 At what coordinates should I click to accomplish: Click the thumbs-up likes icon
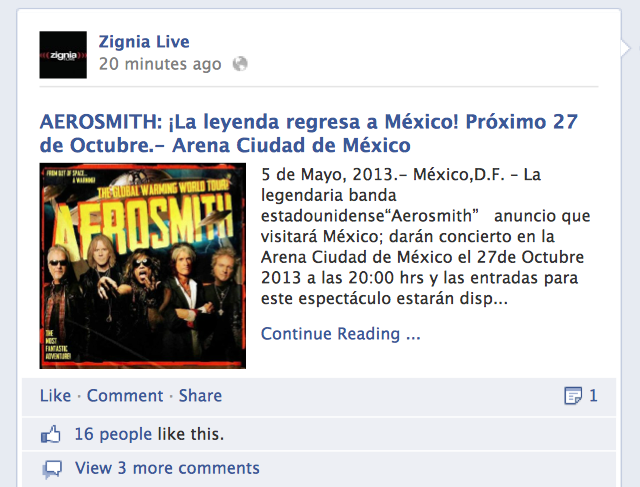51,434
